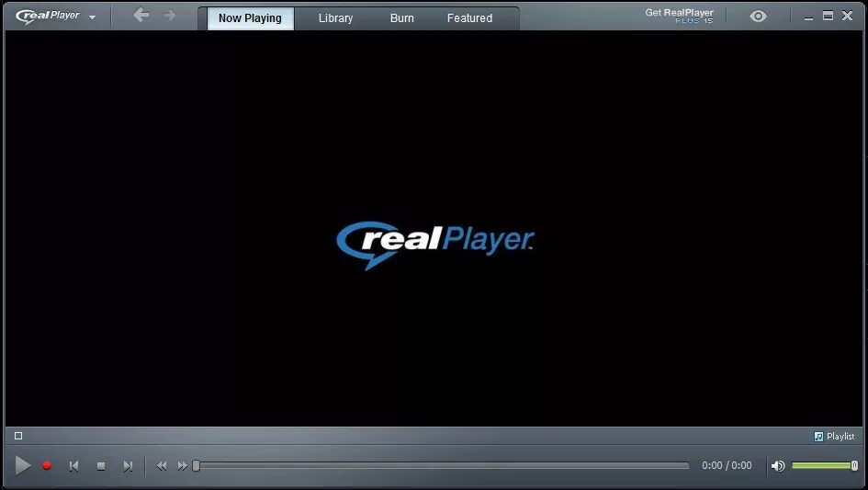Open the RealPlayer logo menu dropdown
The width and height of the screenshot is (868, 490).
click(55, 16)
